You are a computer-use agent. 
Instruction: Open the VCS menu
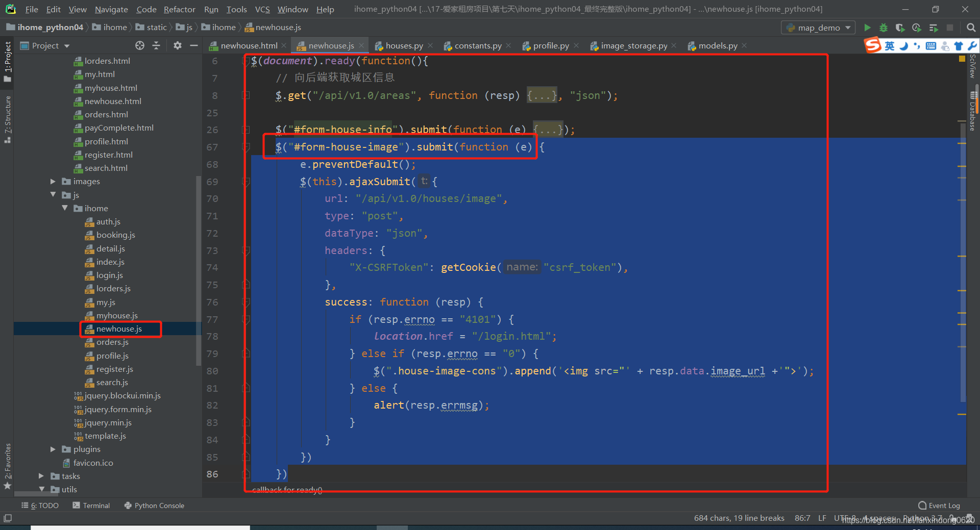262,9
